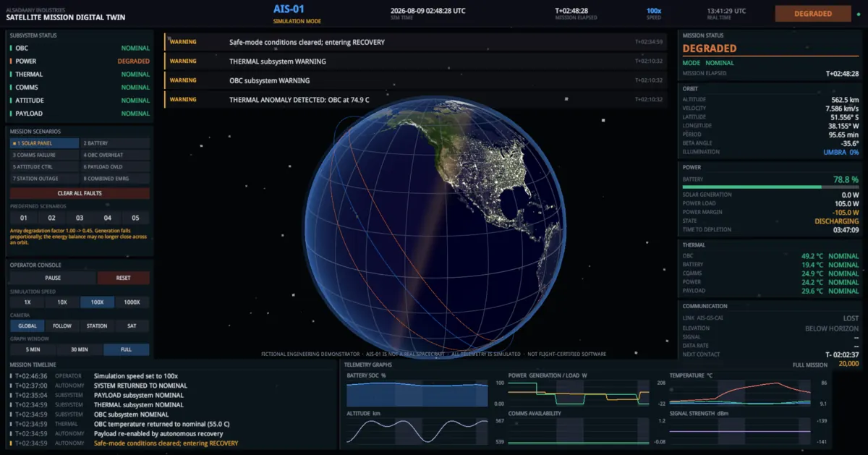Run predefined scenario 03

point(80,218)
